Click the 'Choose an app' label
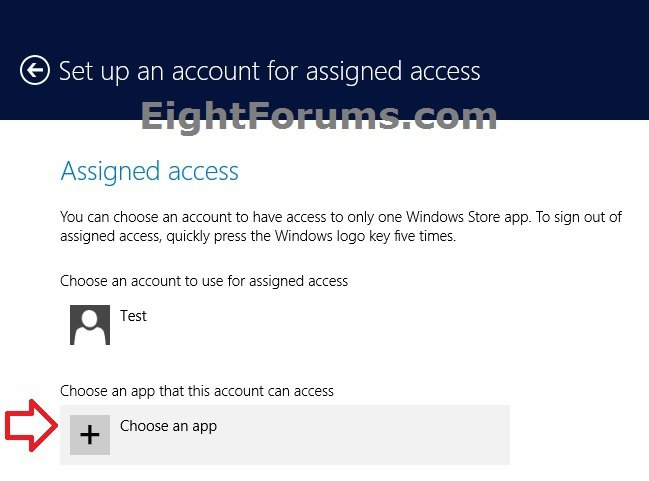The width and height of the screenshot is (649, 481). [168, 426]
